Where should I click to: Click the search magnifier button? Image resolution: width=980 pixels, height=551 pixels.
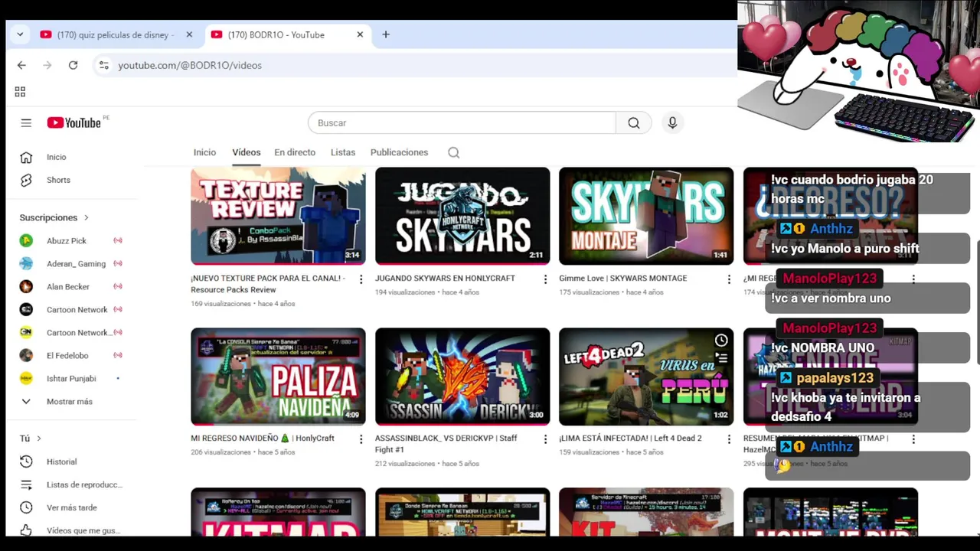(x=634, y=122)
